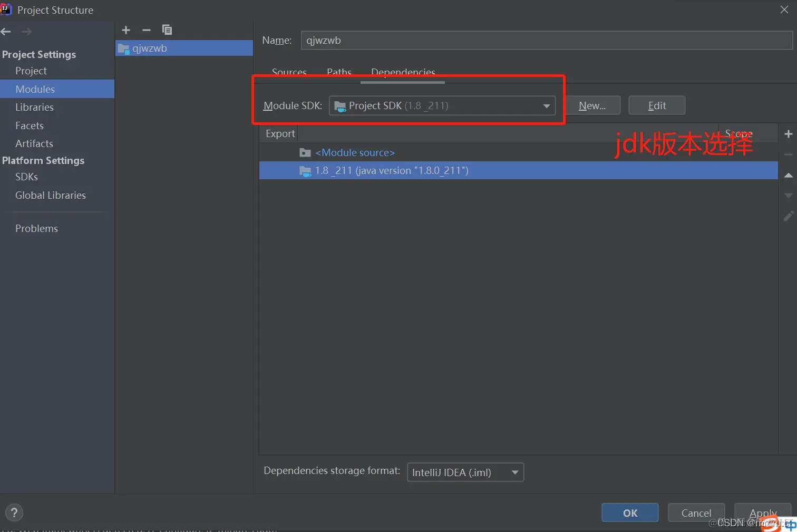Confirm with the OK button
Viewport: 797px width, 532px height.
(x=630, y=512)
